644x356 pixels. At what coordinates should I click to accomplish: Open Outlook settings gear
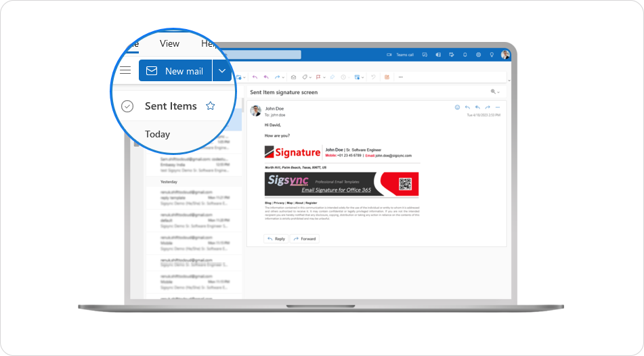[478, 55]
